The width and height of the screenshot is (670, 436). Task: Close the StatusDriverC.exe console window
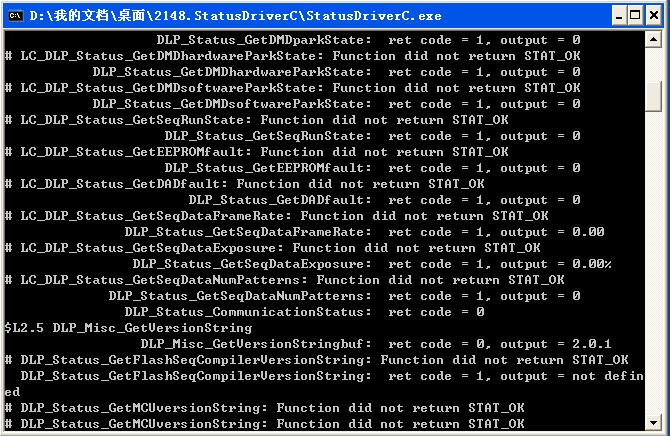(654, 16)
